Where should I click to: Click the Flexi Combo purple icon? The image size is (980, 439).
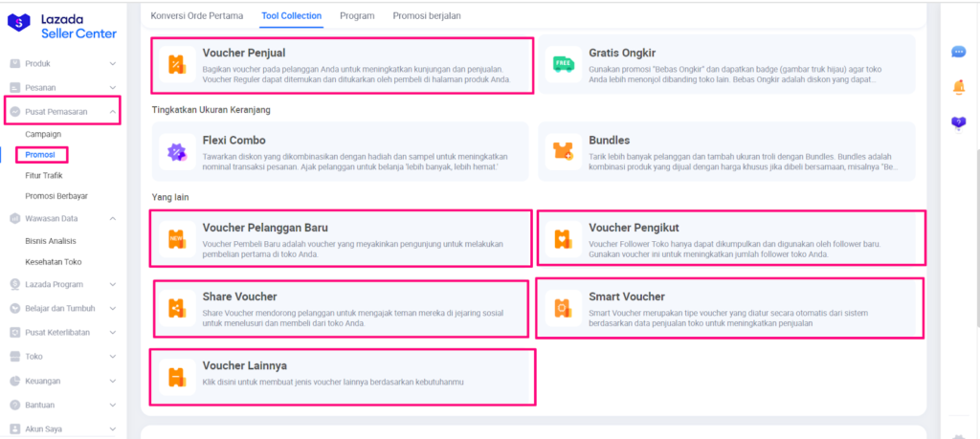click(177, 151)
